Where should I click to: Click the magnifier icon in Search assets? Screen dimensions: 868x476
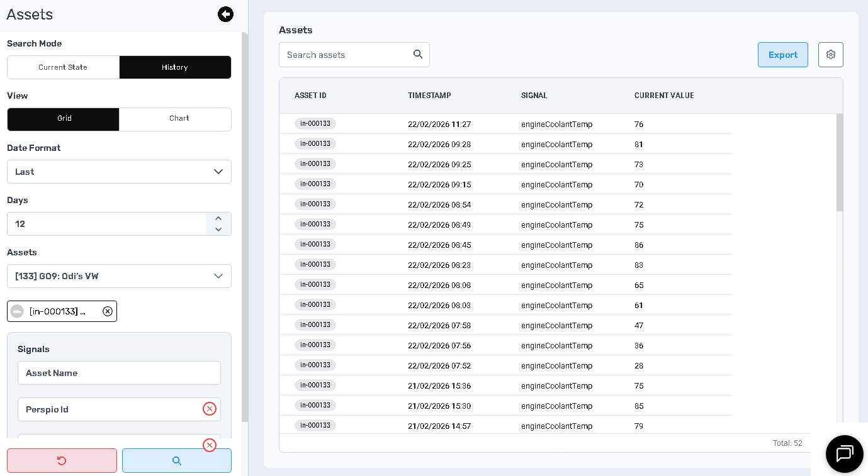(x=418, y=55)
